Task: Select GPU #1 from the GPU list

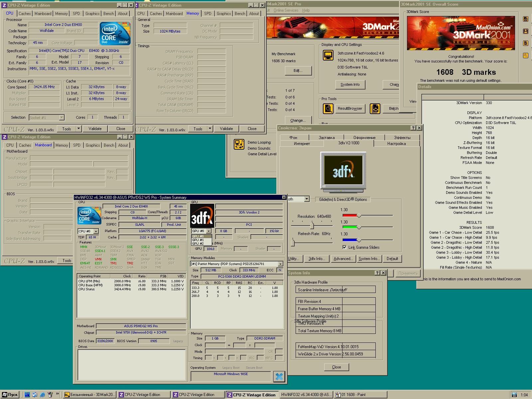Action: [201, 240]
